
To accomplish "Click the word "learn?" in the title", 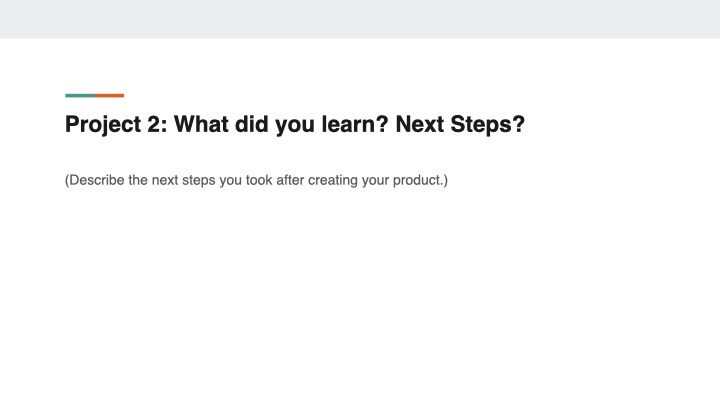I will [355, 126].
